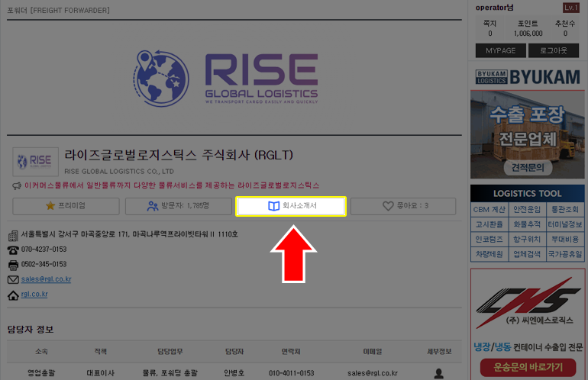Image resolution: width=588 pixels, height=380 pixels.
Task: Open 포인트 1,006,000 points
Action: [528, 28]
